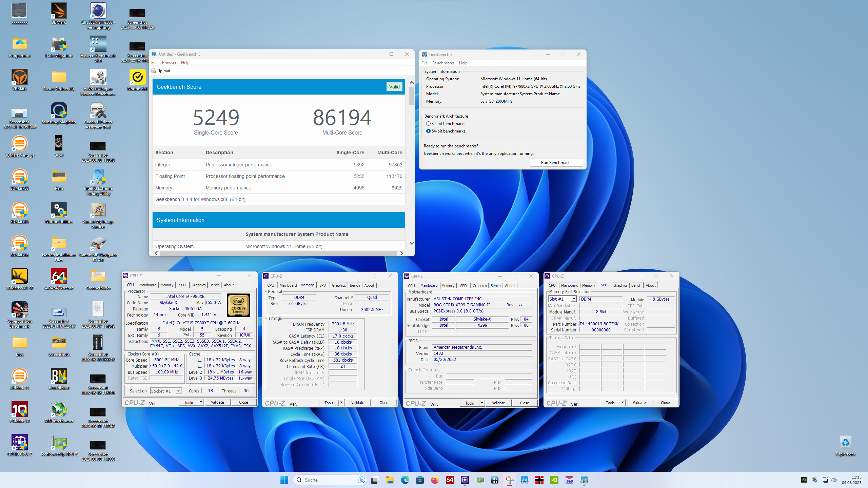Open Microsoft Store from the taskbar
Image resolution: width=868 pixels, height=488 pixels.
coord(420,480)
